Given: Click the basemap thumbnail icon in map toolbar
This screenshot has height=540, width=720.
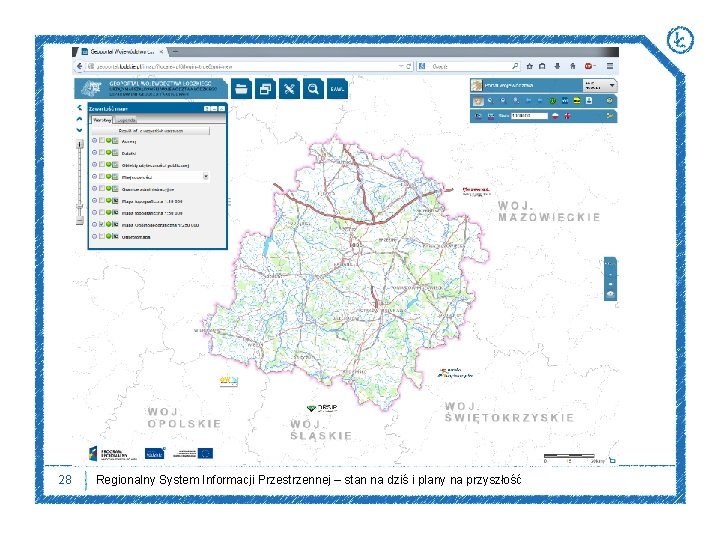Looking at the screenshot, I should point(478,101).
